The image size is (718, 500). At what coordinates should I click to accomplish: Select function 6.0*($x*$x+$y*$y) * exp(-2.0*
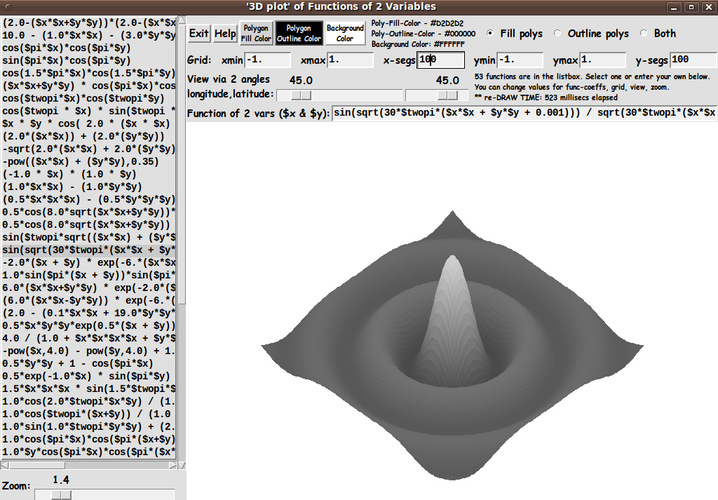tap(88, 288)
